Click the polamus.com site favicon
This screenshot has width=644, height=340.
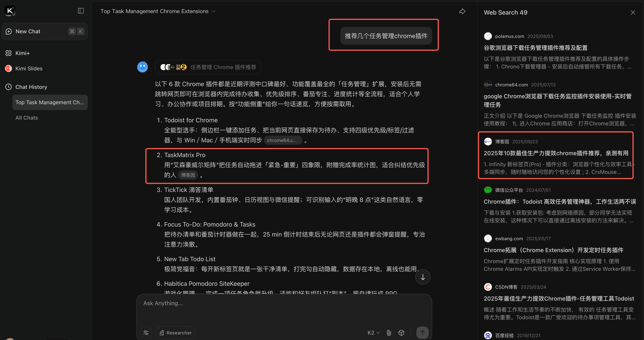point(488,36)
